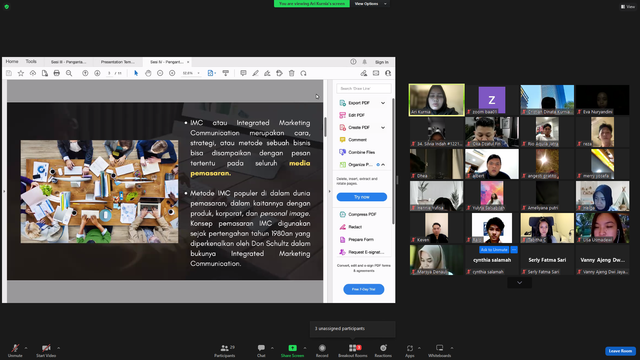The image size is (640, 360).
Task: Click the upload to cloud icon
Action: click(x=33, y=73)
